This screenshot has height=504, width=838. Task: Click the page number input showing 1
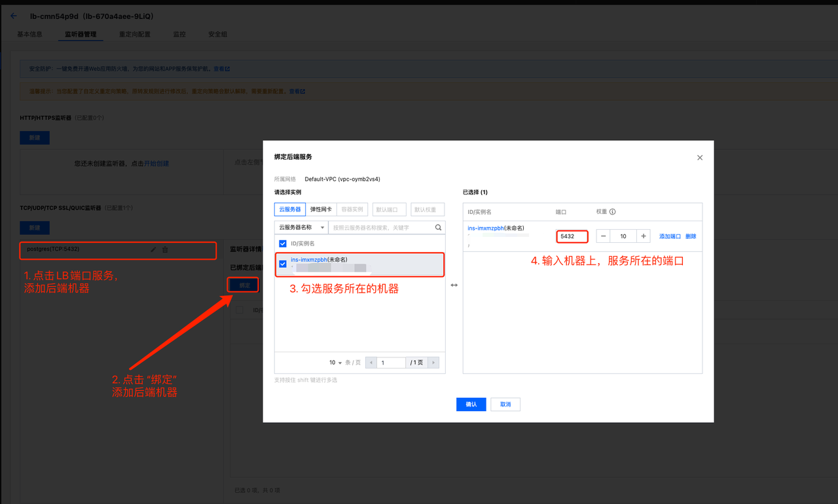click(x=392, y=363)
